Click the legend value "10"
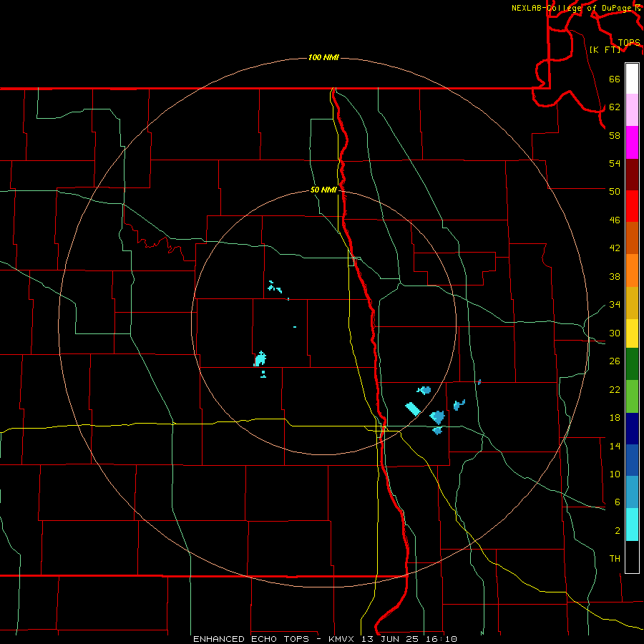Screen dimensions: 644x644 point(615,474)
